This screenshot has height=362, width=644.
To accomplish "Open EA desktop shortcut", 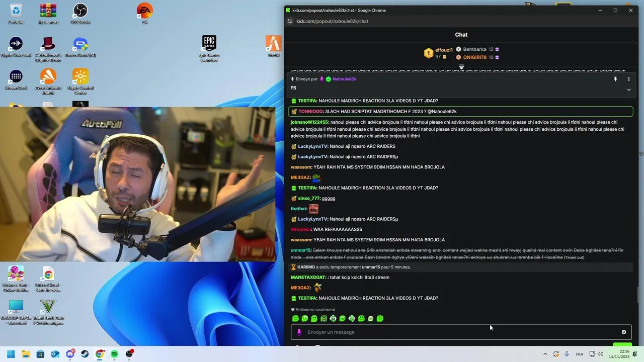I will (144, 14).
